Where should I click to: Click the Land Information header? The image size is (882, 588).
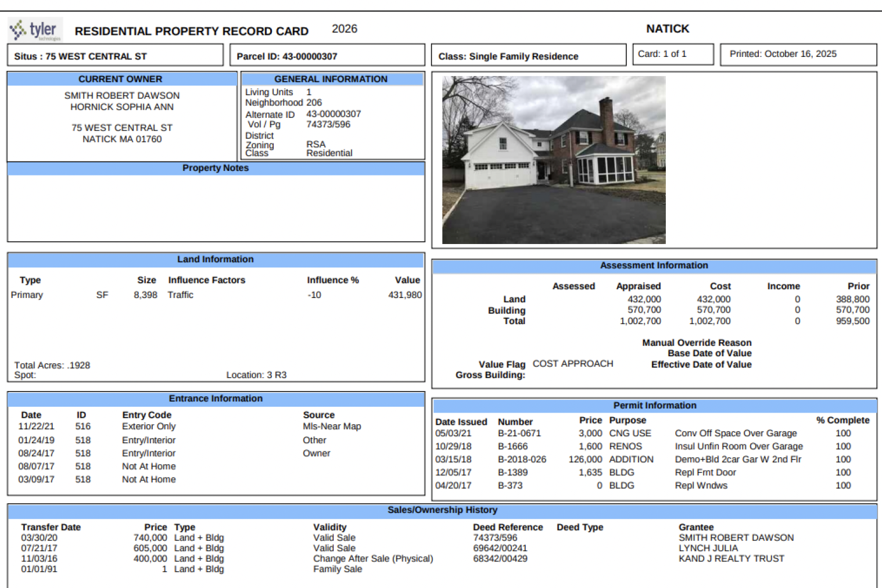point(216,259)
